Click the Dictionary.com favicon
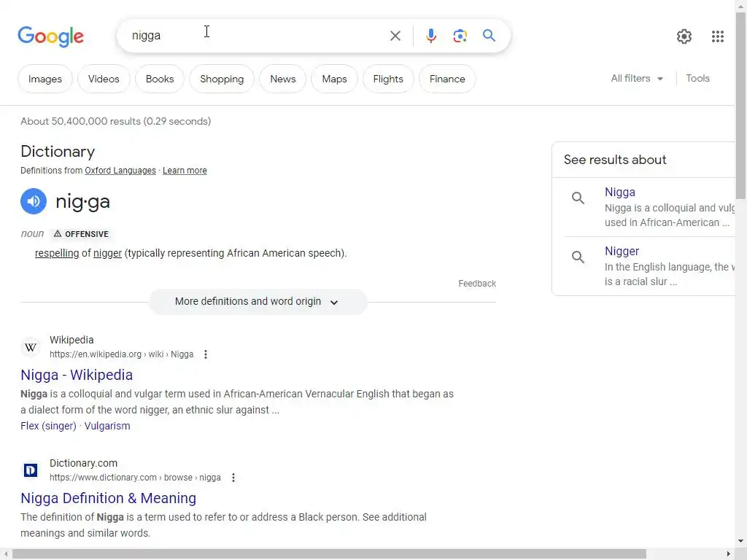 31,470
